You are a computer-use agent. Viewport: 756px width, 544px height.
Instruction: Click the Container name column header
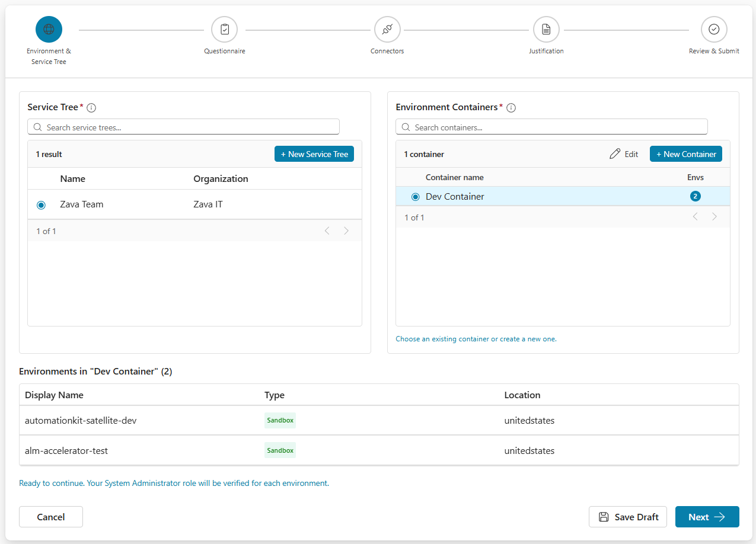pyautogui.click(x=455, y=177)
